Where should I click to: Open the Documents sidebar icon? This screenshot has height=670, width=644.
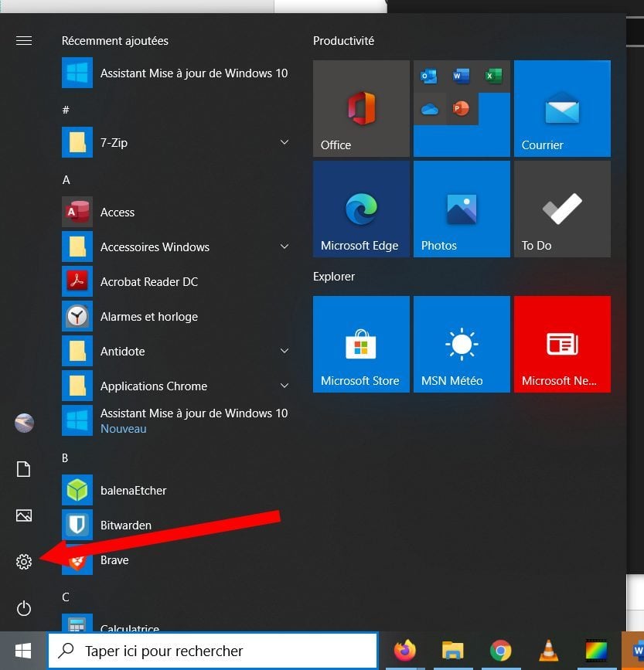coord(23,469)
